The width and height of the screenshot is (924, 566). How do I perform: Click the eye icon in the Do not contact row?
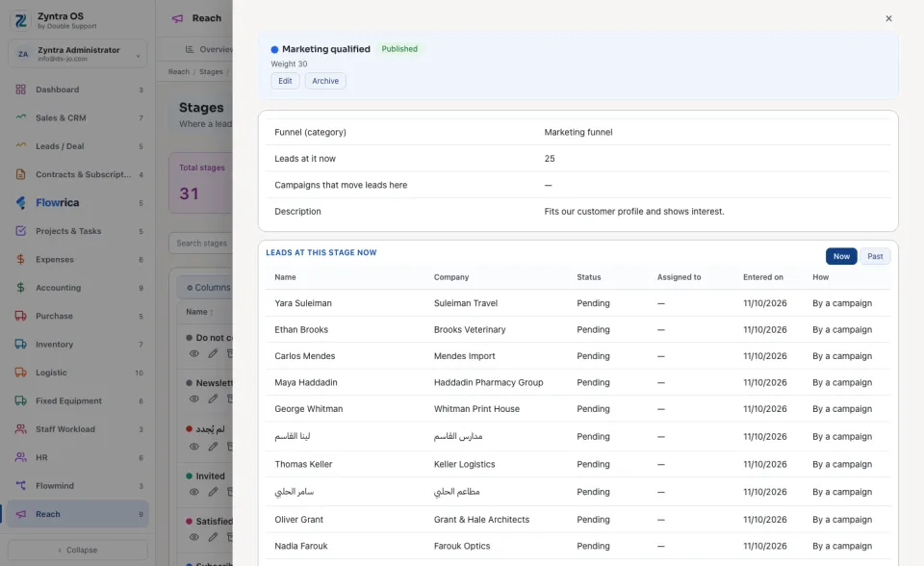[193, 354]
